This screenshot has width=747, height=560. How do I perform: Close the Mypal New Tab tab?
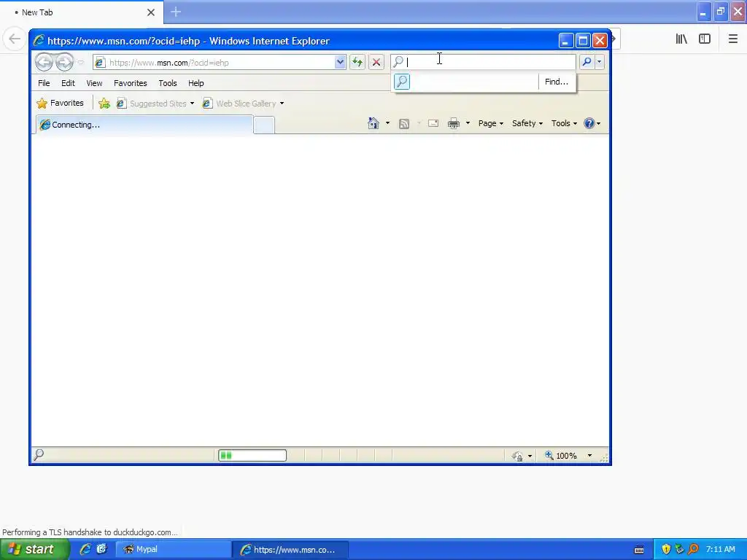(151, 12)
